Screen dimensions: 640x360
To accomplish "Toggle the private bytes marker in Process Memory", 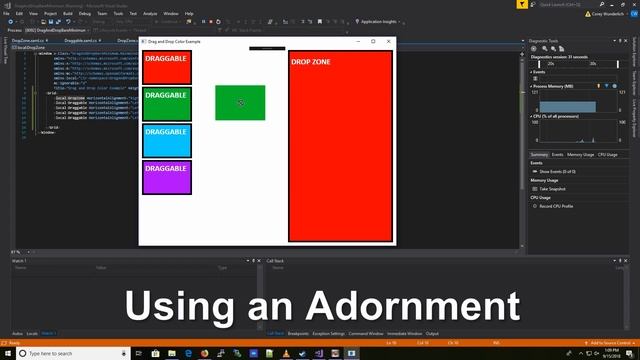I will tap(614, 86).
